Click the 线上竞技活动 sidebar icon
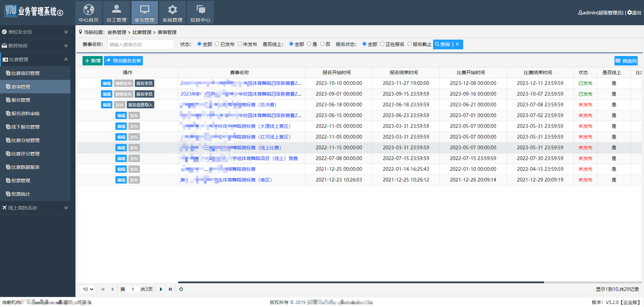Screen dimensions: 644x307 [x=4, y=208]
